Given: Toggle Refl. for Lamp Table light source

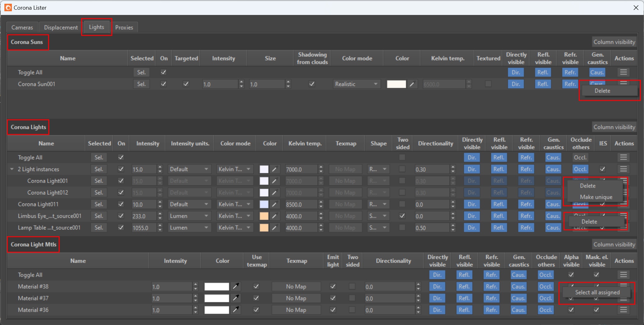Looking at the screenshot, I should [499, 228].
